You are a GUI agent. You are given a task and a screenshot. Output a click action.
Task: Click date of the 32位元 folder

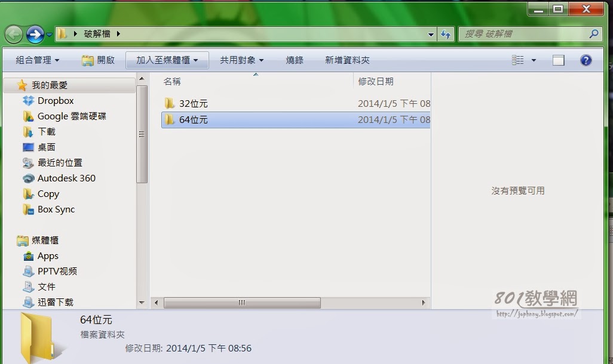(394, 103)
